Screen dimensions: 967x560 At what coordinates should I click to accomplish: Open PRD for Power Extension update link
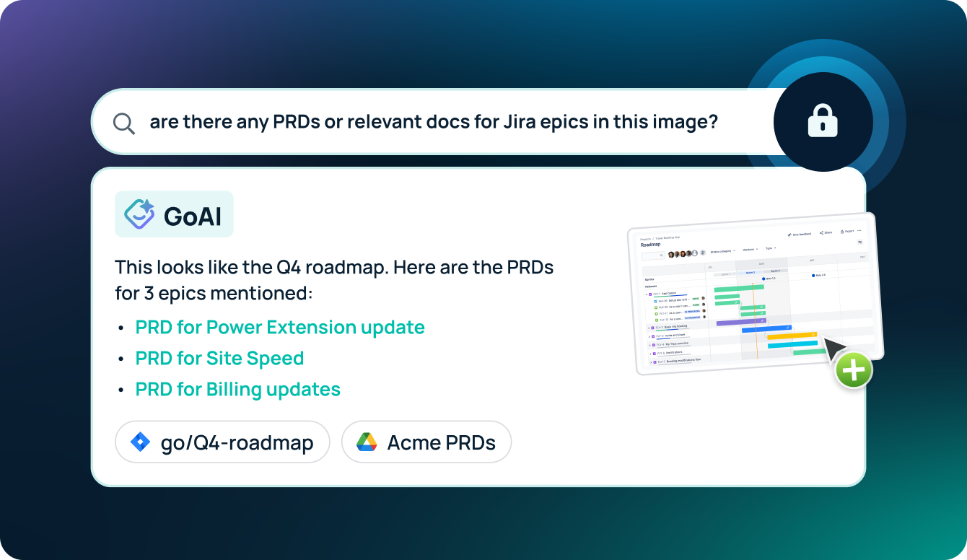click(280, 327)
